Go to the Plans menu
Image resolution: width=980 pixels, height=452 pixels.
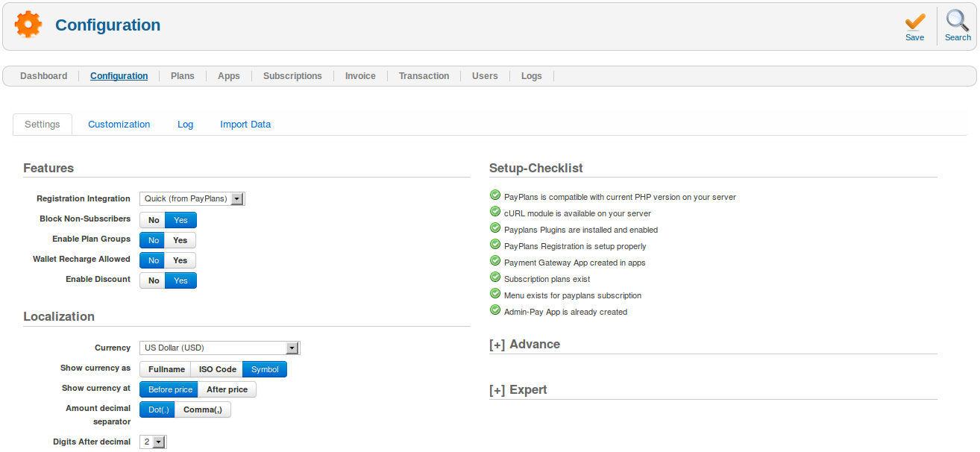(x=182, y=75)
